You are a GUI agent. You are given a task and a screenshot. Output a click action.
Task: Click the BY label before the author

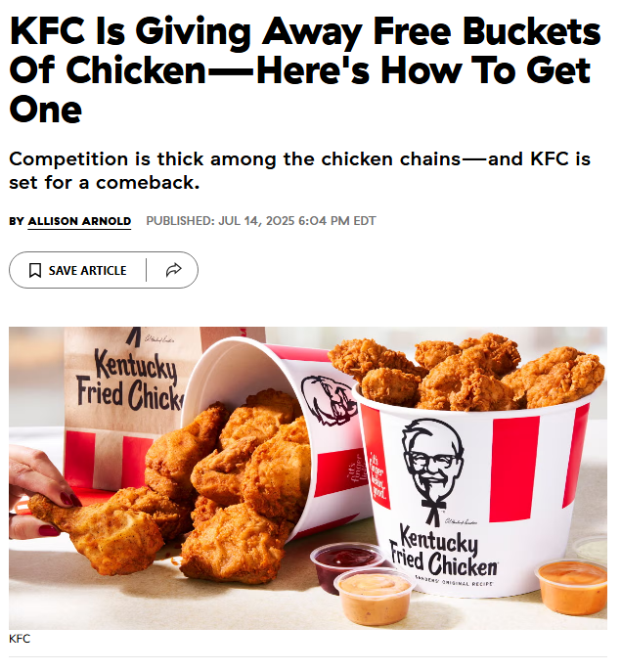(17, 221)
